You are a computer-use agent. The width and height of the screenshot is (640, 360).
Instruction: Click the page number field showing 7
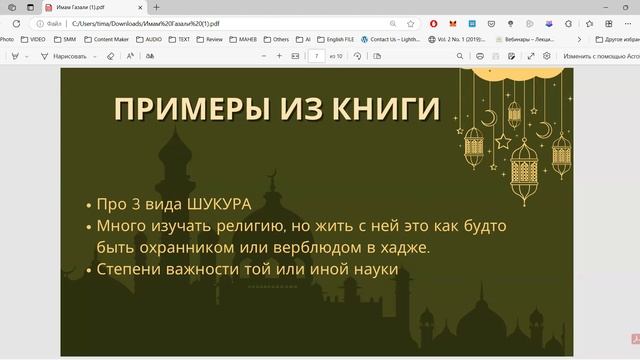coord(316,56)
